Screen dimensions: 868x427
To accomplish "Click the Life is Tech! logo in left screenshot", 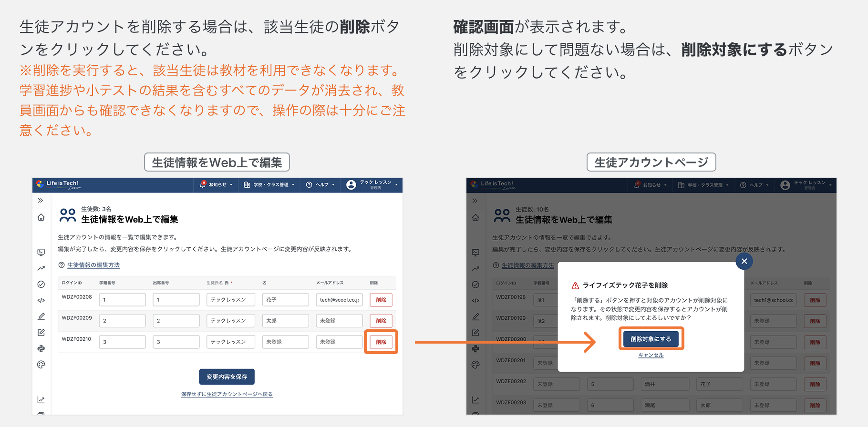I will pyautogui.click(x=58, y=185).
